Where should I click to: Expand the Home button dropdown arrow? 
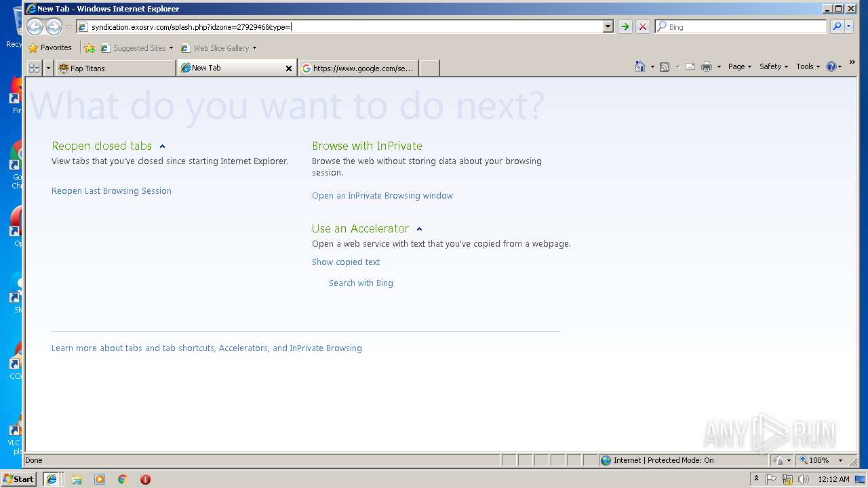point(652,66)
